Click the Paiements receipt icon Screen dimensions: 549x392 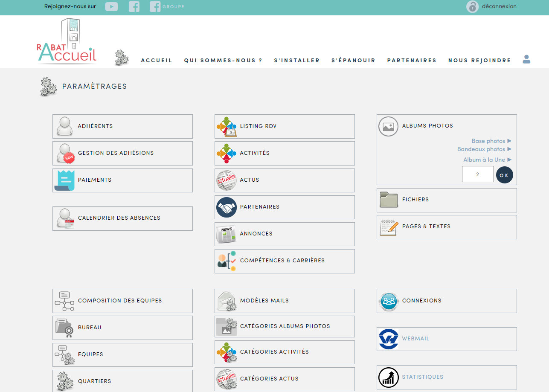(x=64, y=180)
